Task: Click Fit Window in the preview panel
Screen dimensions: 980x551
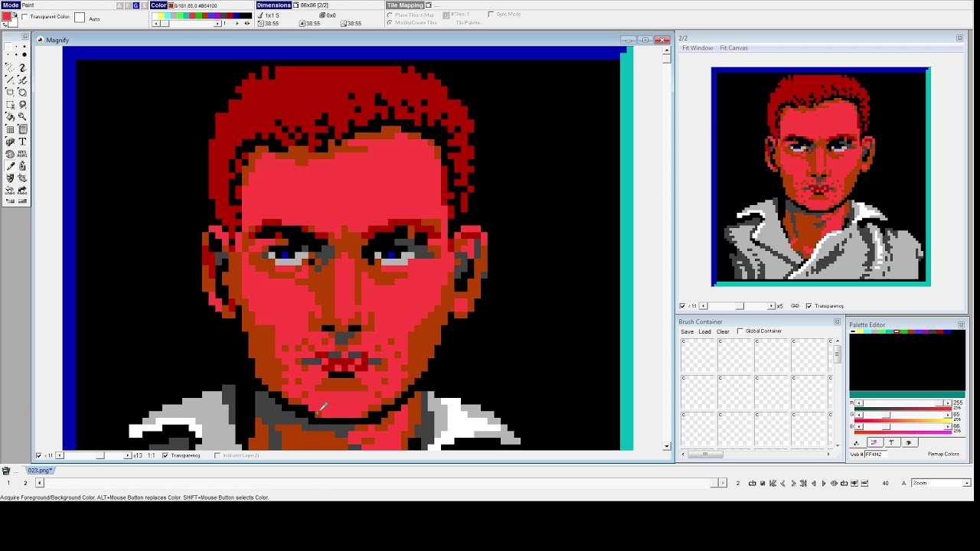Action: [x=697, y=48]
